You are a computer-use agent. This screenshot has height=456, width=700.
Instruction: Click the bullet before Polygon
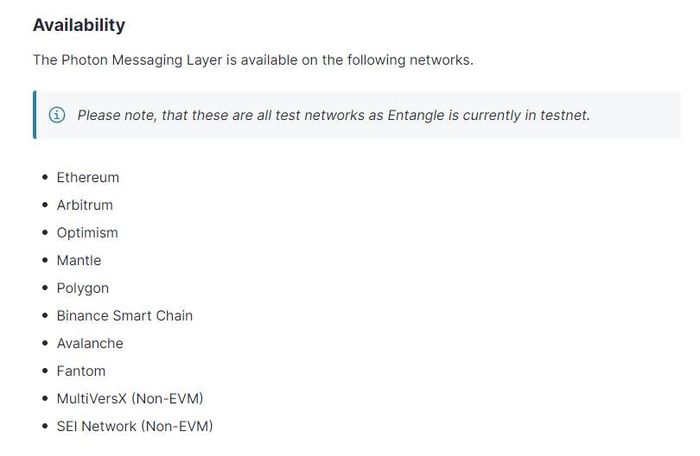point(45,288)
